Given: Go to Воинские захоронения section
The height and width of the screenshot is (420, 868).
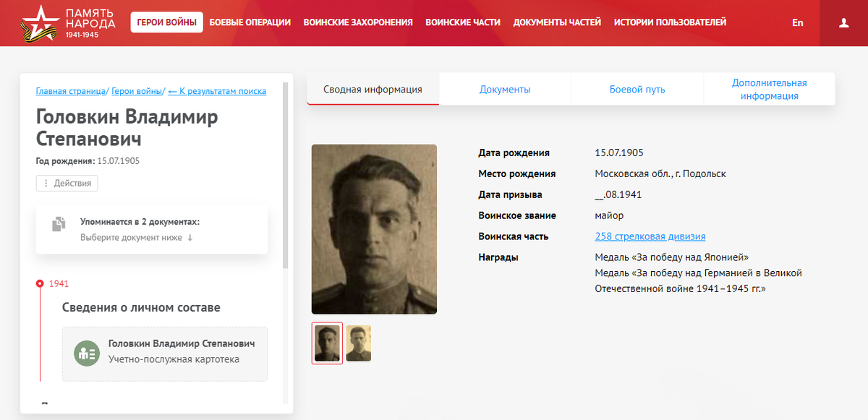Looking at the screenshot, I should 358,22.
